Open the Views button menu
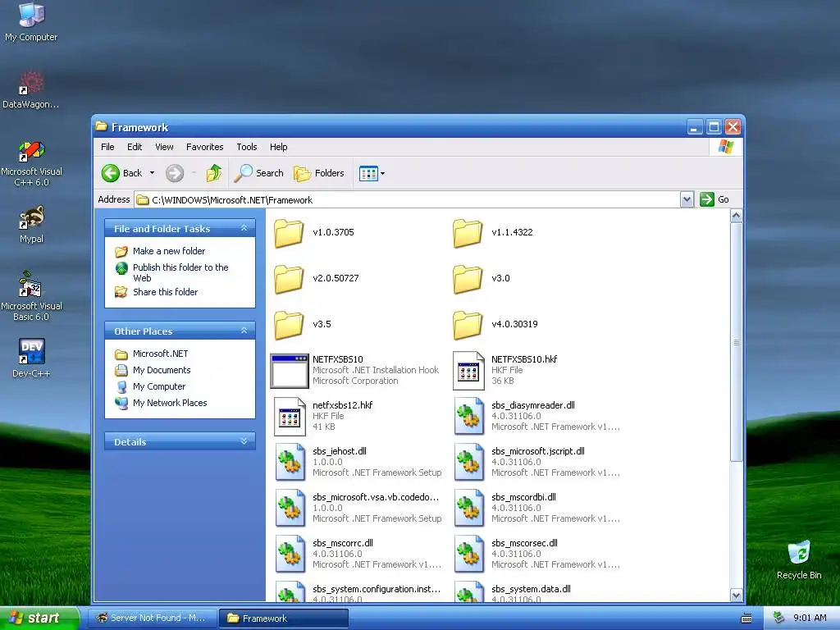840x630 pixels. pyautogui.click(x=372, y=173)
